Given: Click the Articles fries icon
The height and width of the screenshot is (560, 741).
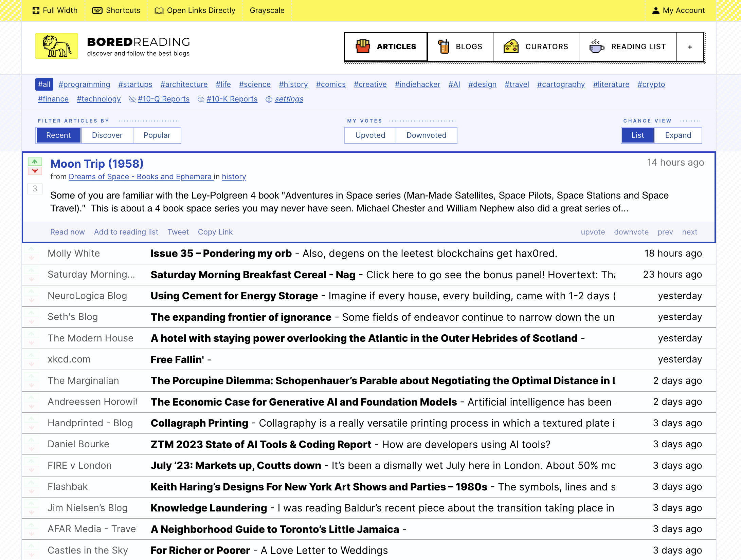Looking at the screenshot, I should click(x=363, y=46).
